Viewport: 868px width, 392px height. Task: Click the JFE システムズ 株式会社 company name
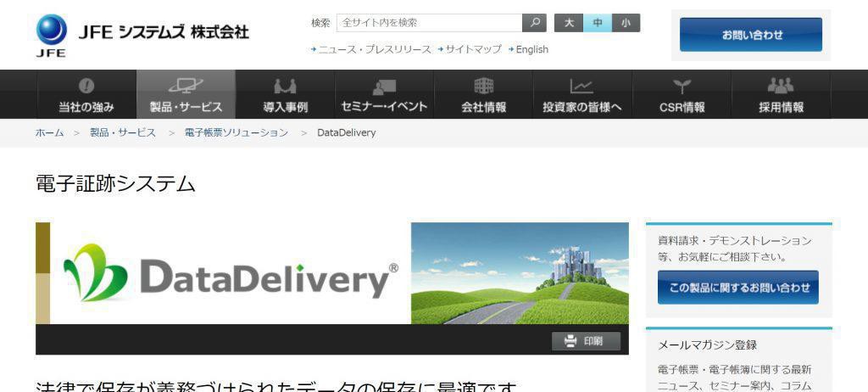pyautogui.click(x=164, y=31)
